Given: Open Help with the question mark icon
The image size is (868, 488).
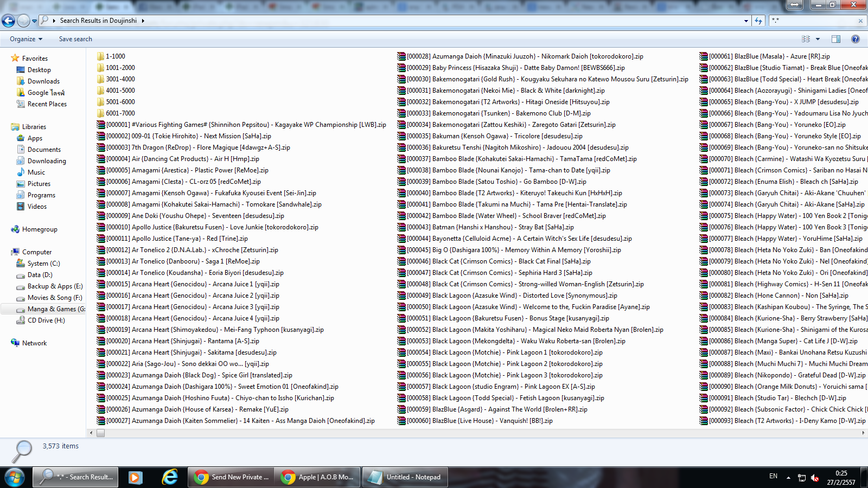Looking at the screenshot, I should [856, 39].
